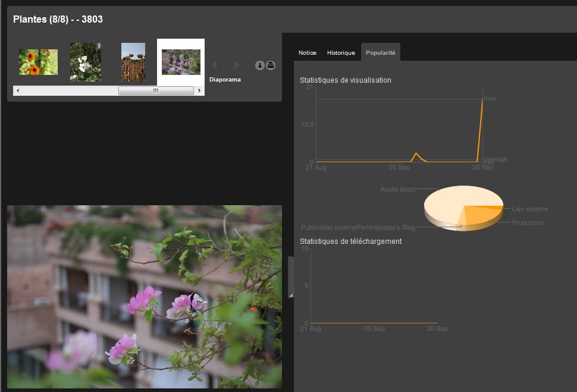Open the Notice tab
Viewport: 577px width, 392px height.
(308, 53)
